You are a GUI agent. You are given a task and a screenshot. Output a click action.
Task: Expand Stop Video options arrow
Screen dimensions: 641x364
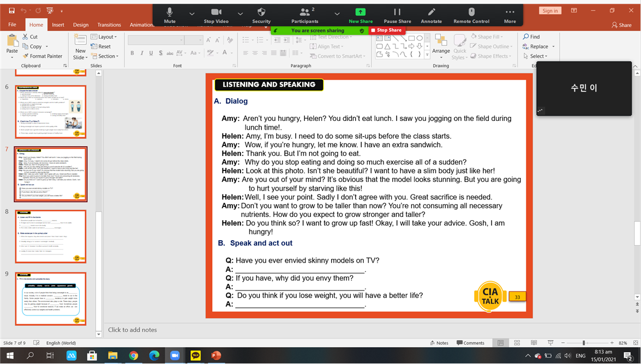pos(241,14)
